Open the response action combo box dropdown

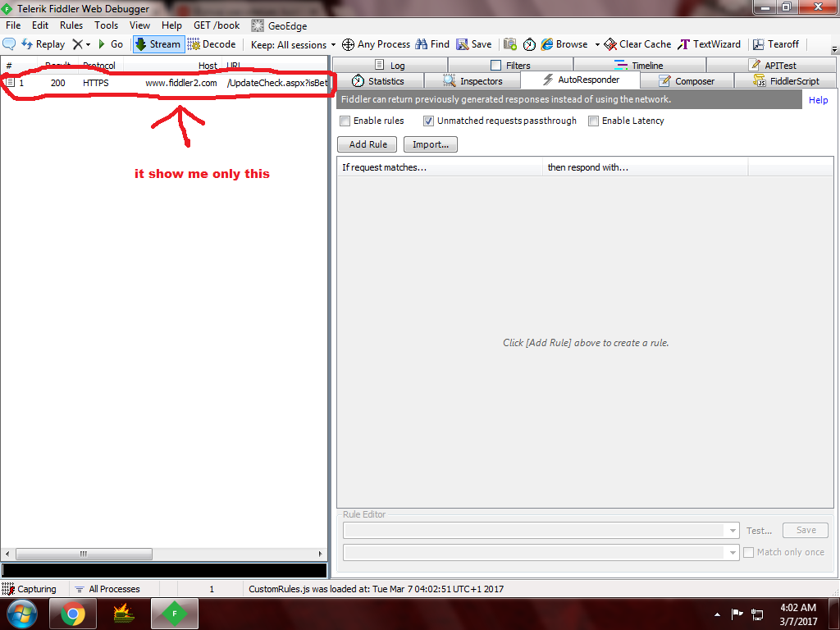(x=733, y=552)
